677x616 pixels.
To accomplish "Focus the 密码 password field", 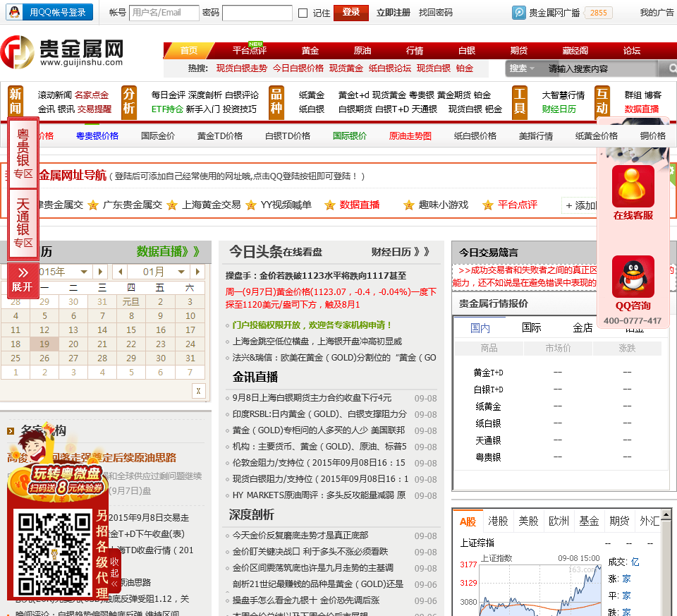I will pos(257,13).
